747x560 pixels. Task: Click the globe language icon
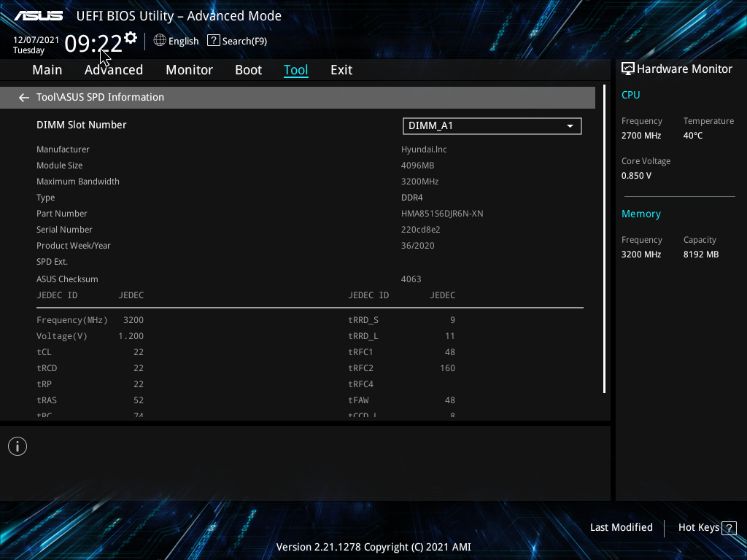pos(160,41)
